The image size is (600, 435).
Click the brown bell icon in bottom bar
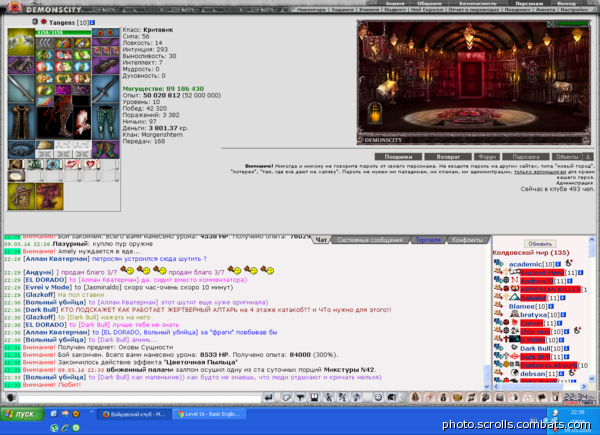point(415,398)
